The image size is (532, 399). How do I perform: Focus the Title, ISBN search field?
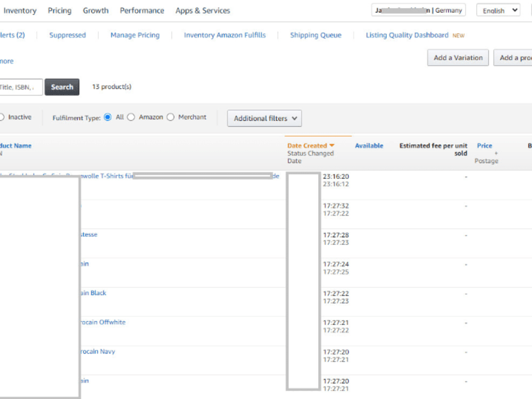pyautogui.click(x=21, y=87)
